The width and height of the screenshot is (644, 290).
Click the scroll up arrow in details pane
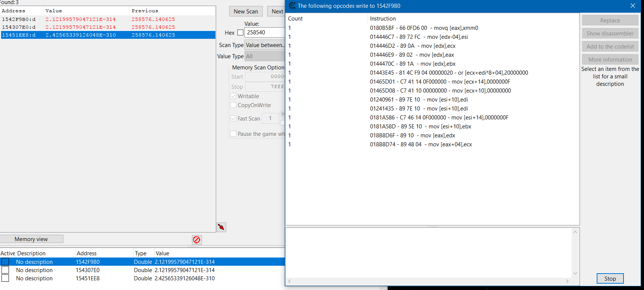[x=575, y=232]
